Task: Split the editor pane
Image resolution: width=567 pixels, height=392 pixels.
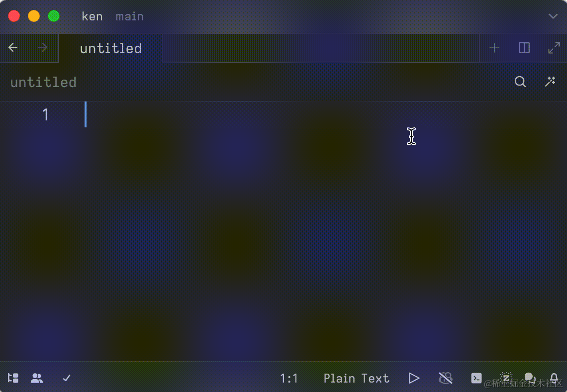Action: 524,48
